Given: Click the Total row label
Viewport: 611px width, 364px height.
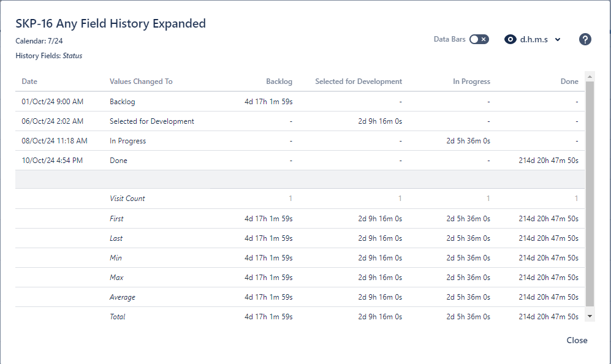Looking at the screenshot, I should (117, 317).
